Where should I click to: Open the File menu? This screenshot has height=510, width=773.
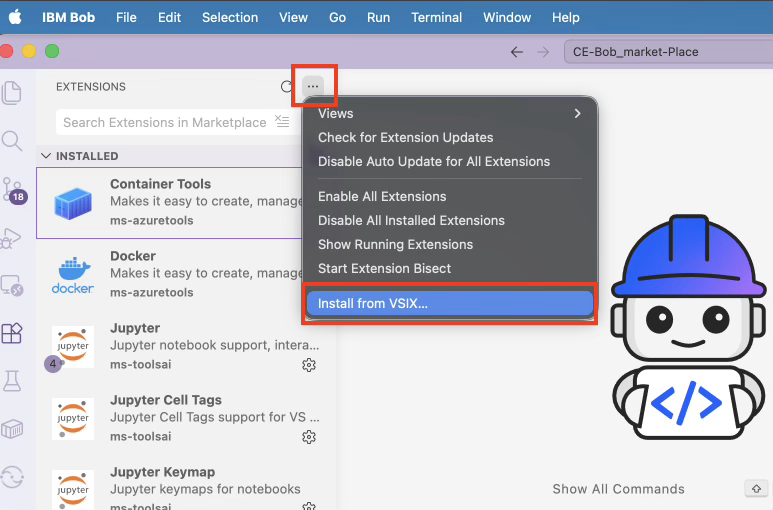point(126,18)
